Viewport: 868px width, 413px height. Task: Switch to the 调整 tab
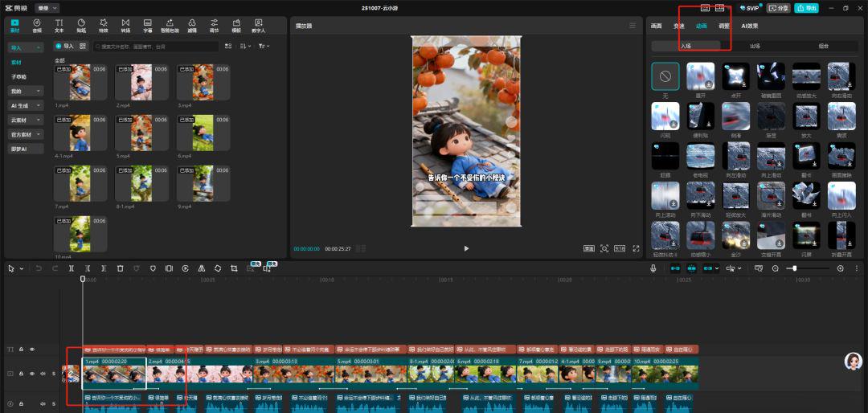(x=724, y=26)
